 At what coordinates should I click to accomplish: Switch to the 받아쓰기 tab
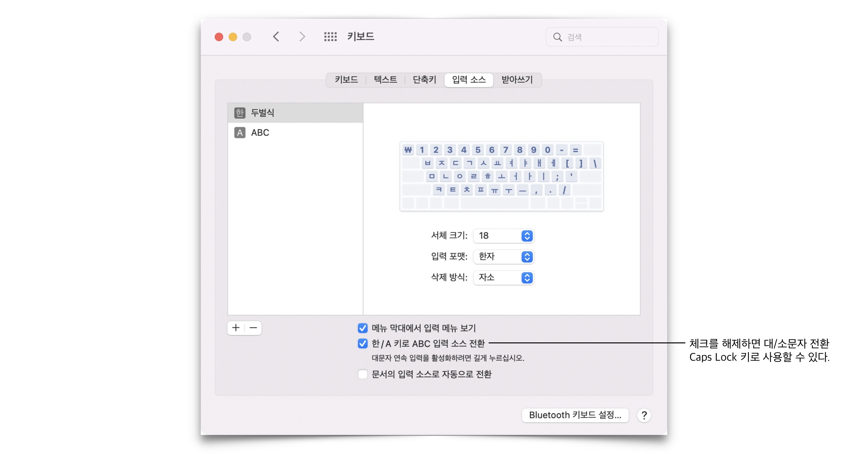click(517, 79)
